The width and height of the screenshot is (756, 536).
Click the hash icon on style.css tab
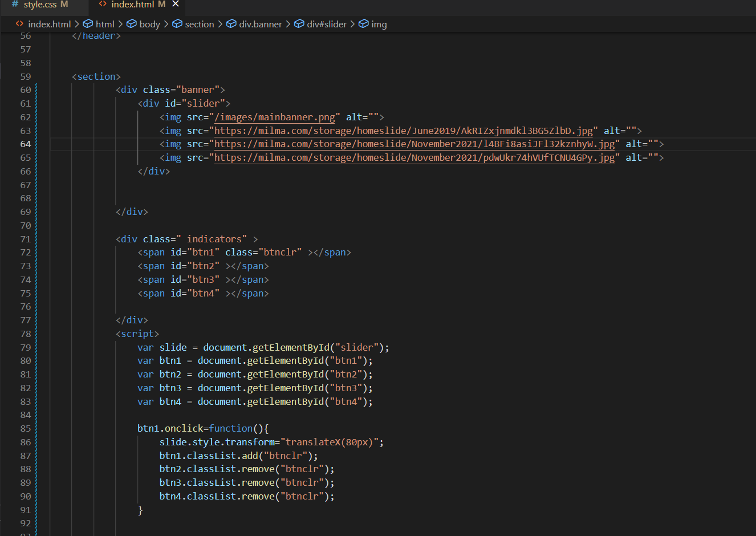[15, 4]
